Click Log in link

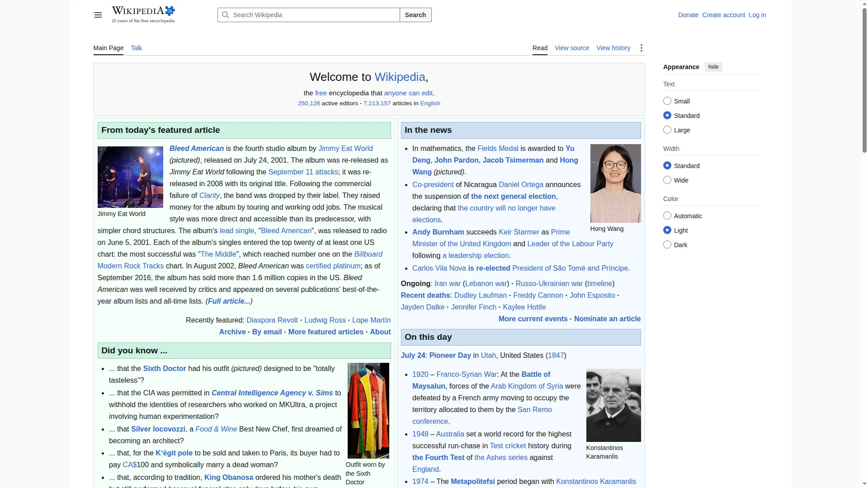pos(757,15)
